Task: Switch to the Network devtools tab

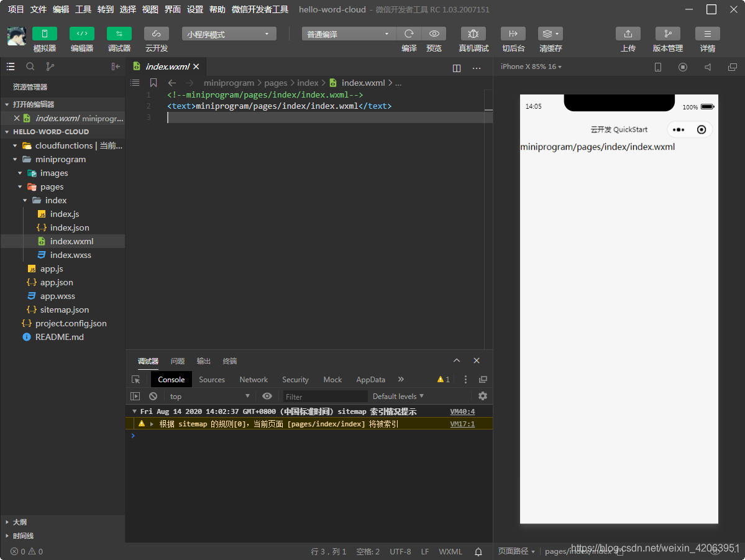Action: coord(254,379)
